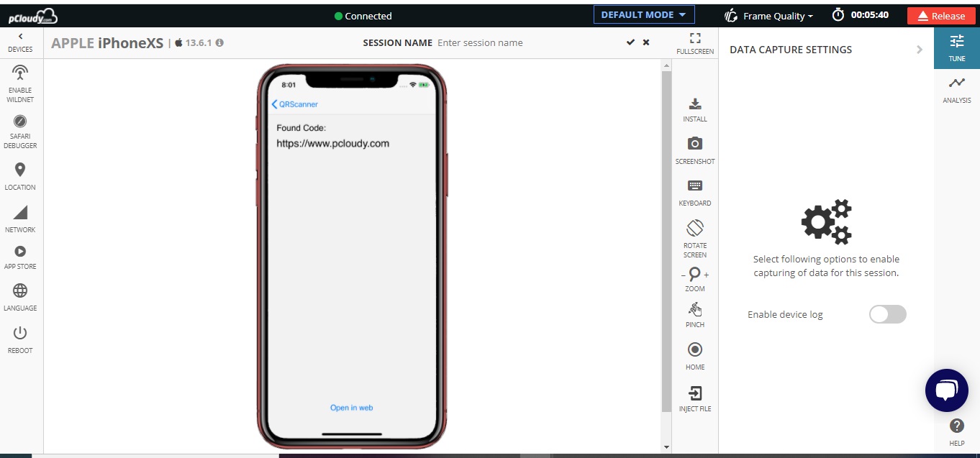Image resolution: width=980 pixels, height=458 pixels.
Task: Open the Help section
Action: click(957, 432)
